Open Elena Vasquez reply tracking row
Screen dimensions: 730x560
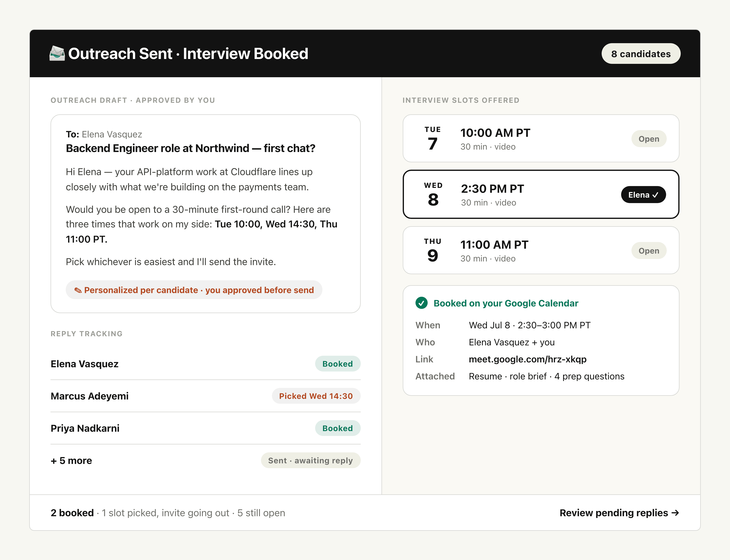(205, 364)
